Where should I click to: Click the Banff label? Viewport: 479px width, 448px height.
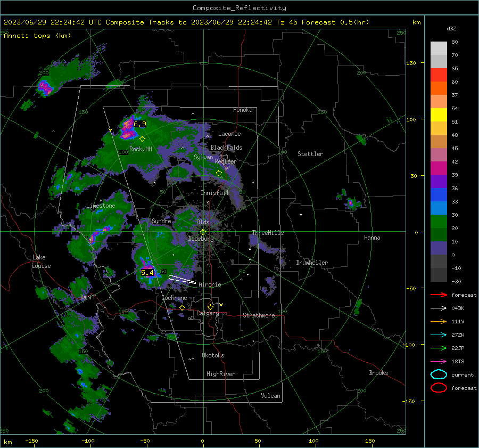tap(88, 297)
